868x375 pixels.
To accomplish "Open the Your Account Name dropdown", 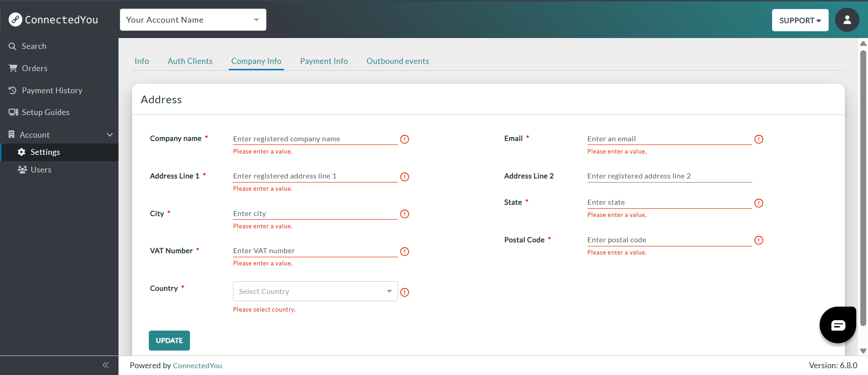I will (x=193, y=20).
